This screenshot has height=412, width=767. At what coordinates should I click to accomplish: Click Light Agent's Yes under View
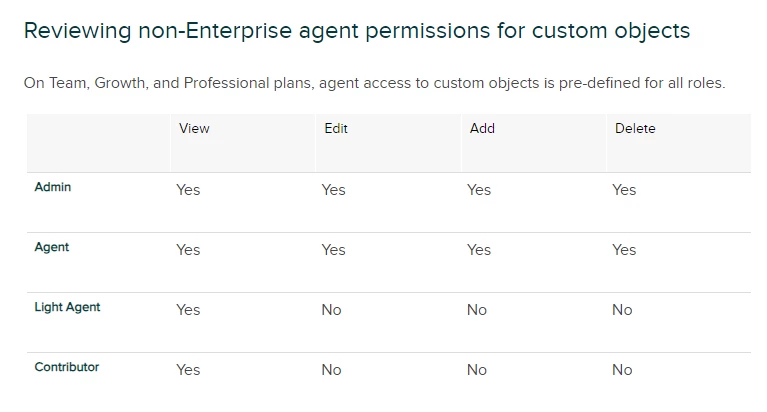coord(188,310)
